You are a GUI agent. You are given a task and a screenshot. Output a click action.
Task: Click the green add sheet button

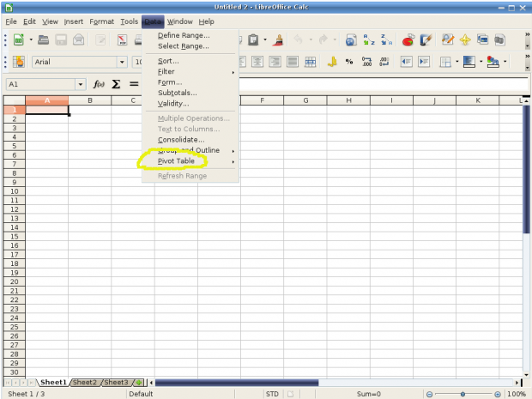pyautogui.click(x=139, y=383)
